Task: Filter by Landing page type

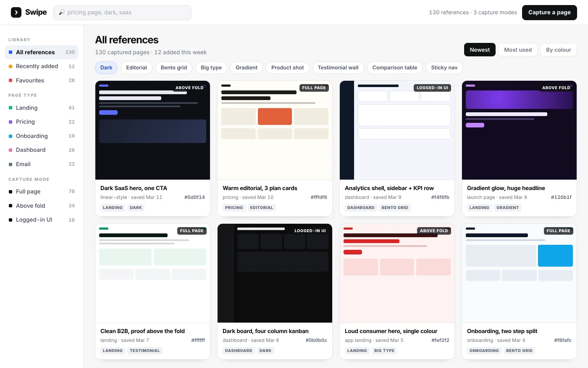Action: pos(42,108)
